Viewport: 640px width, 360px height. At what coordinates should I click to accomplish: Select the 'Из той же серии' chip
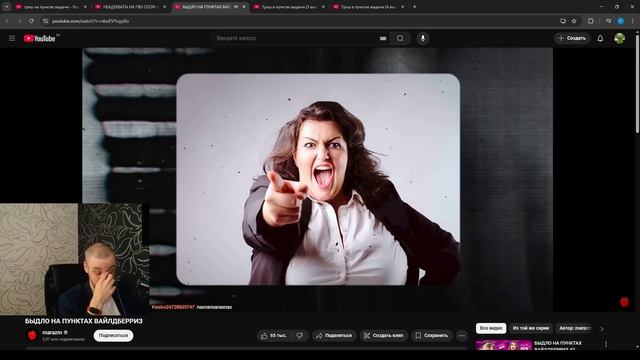[531, 328]
